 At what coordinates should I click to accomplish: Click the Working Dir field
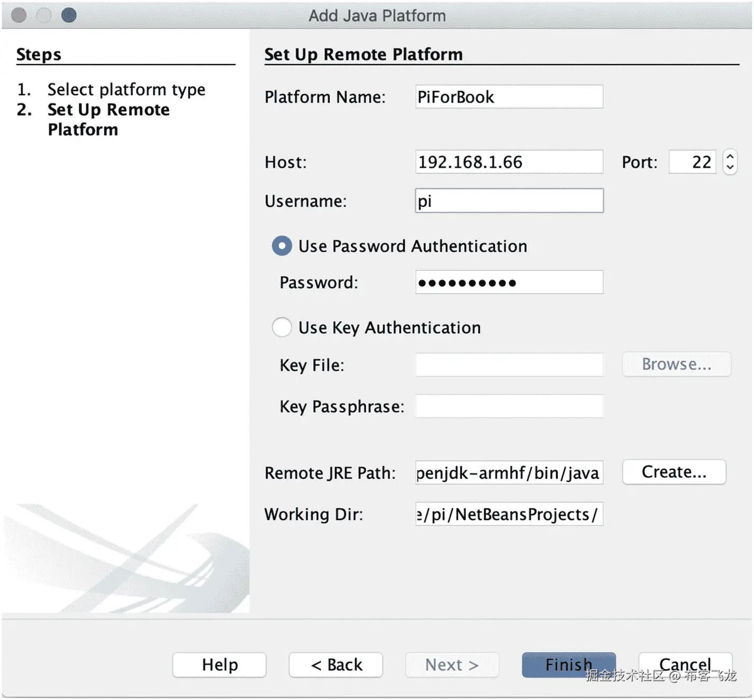point(508,514)
